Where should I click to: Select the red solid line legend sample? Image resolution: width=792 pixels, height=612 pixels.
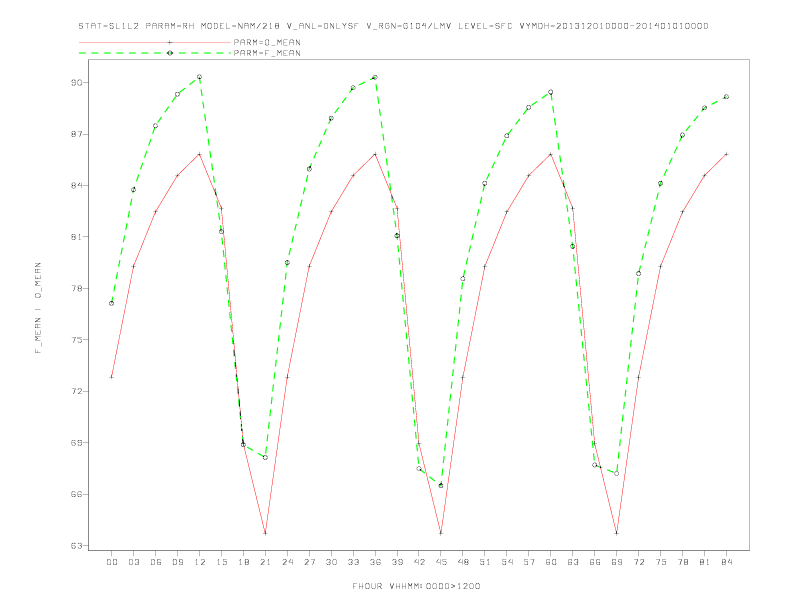point(155,42)
